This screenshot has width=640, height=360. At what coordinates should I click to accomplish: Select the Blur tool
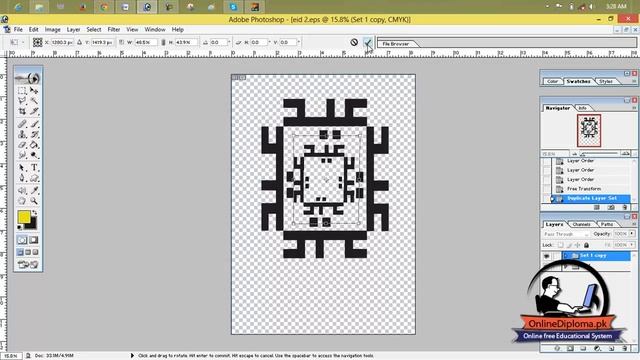coord(22,155)
